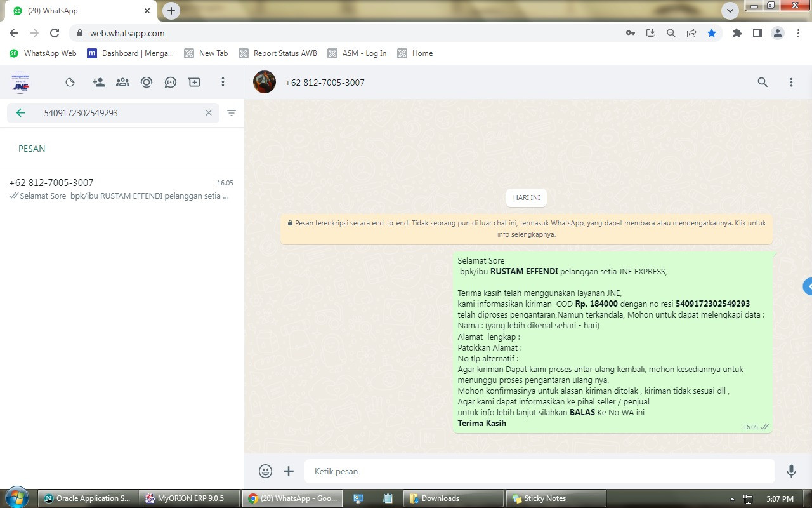The height and width of the screenshot is (508, 812).
Task: Toggle unread chats filter icon
Action: tap(232, 113)
